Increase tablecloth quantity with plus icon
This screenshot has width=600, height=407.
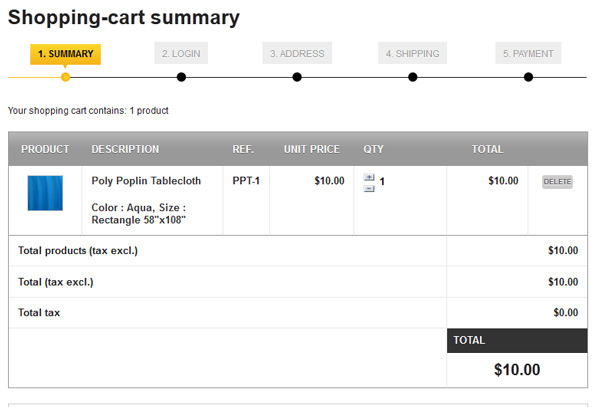[x=369, y=177]
